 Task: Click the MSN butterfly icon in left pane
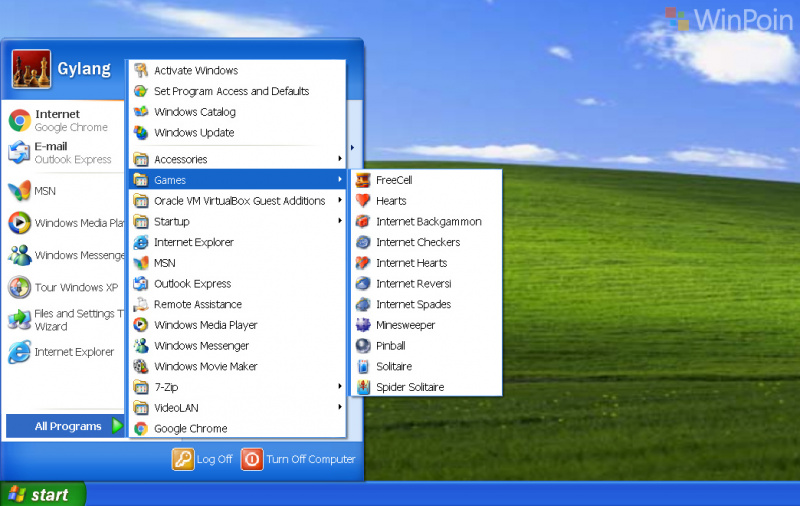(x=19, y=191)
